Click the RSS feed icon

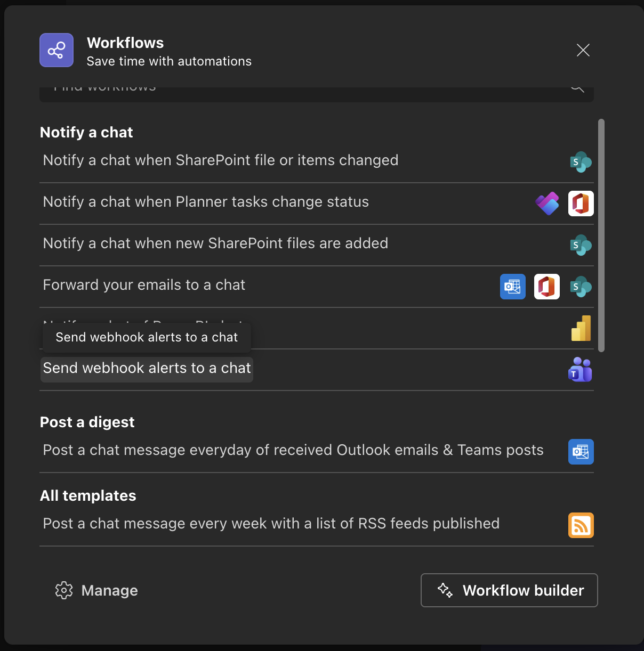pyautogui.click(x=581, y=525)
